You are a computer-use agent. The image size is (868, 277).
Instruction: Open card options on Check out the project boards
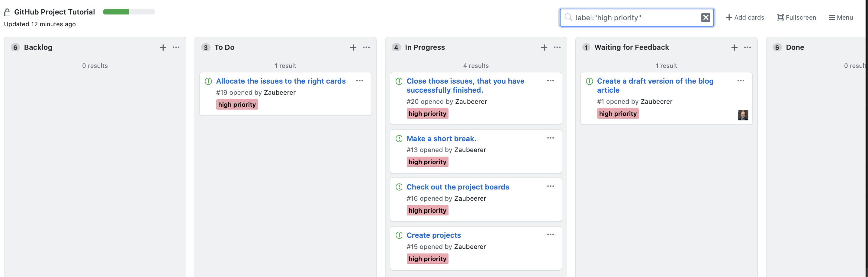(551, 186)
